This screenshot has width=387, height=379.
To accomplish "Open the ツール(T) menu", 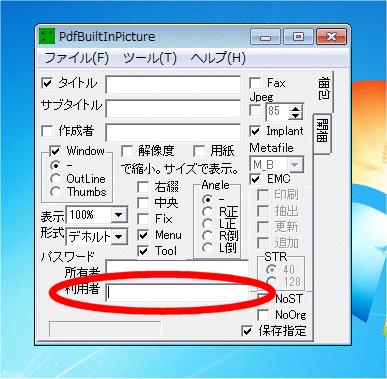I will click(150, 58).
